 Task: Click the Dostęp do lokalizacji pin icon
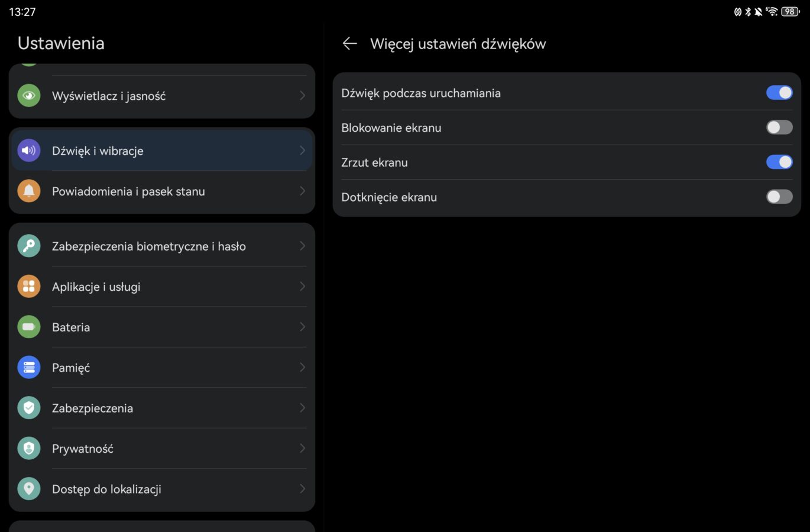pos(29,489)
